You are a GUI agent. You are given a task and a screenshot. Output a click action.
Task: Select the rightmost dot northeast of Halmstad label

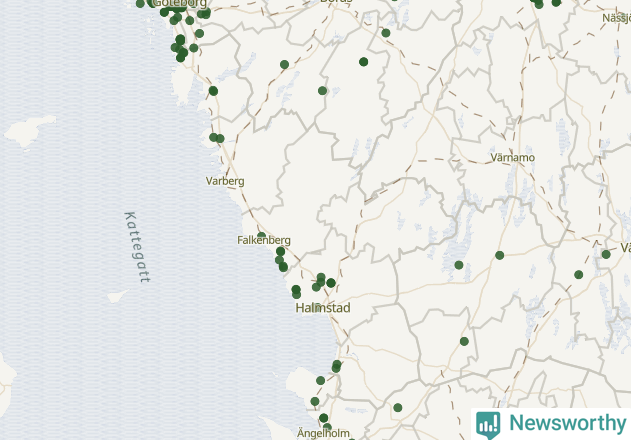coord(331,283)
